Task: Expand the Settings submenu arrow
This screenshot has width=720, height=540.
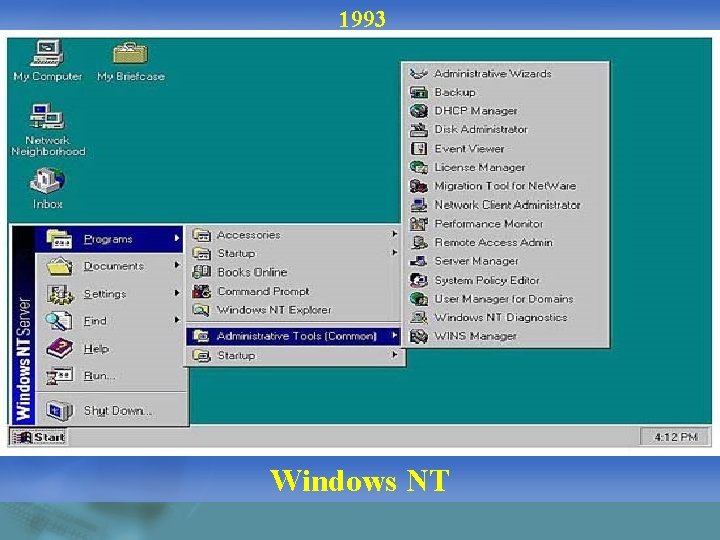Action: (x=177, y=292)
